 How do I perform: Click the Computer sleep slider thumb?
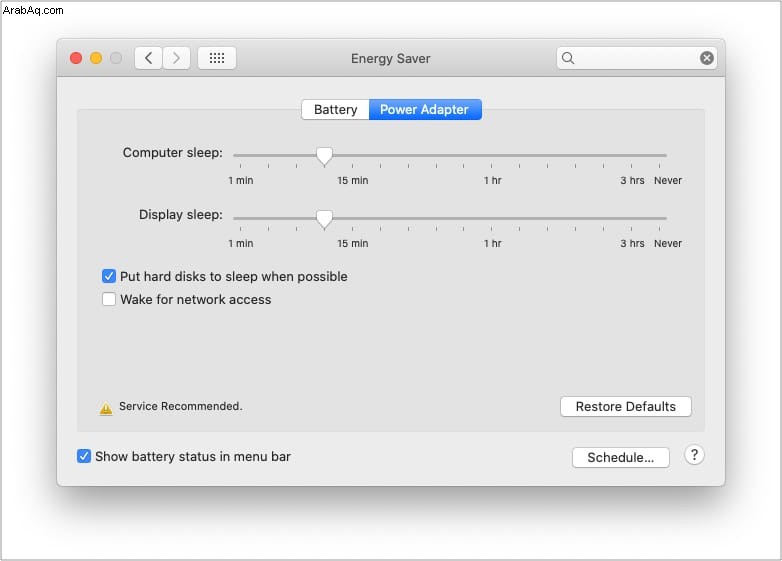324,156
